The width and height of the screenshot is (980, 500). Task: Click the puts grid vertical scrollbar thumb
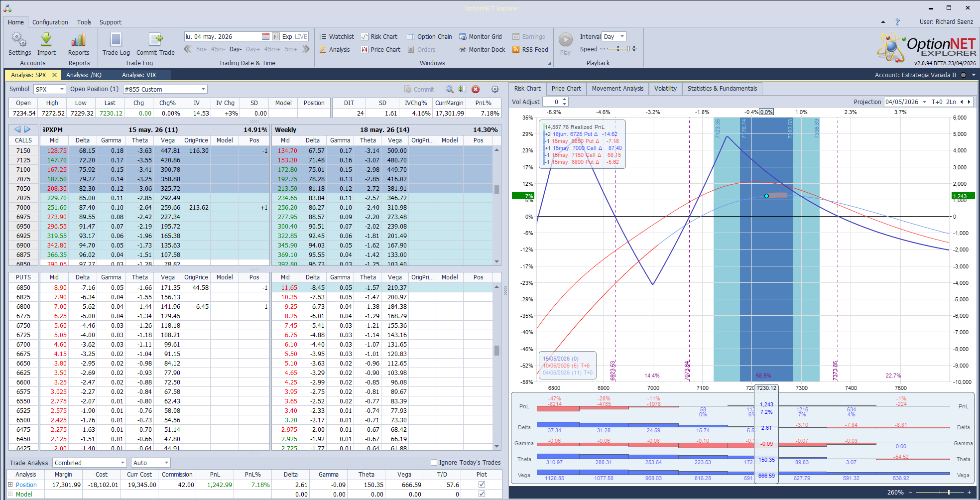pos(496,350)
